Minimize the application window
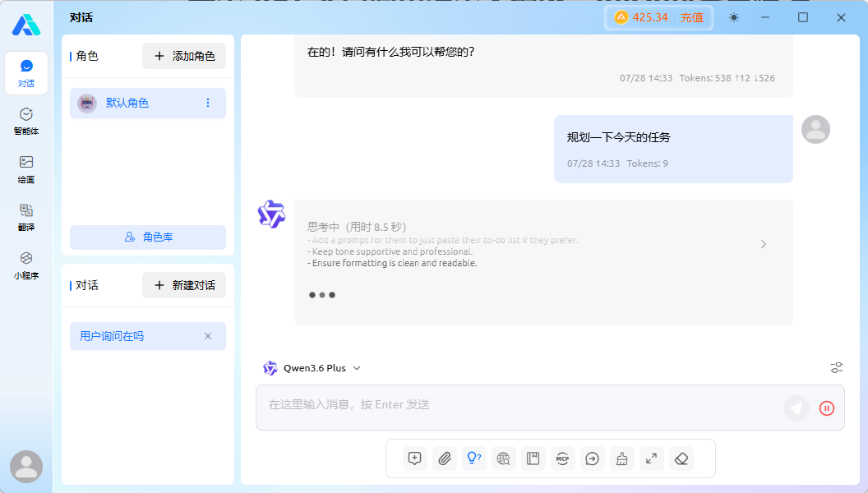This screenshot has height=493, width=868. coord(765,18)
